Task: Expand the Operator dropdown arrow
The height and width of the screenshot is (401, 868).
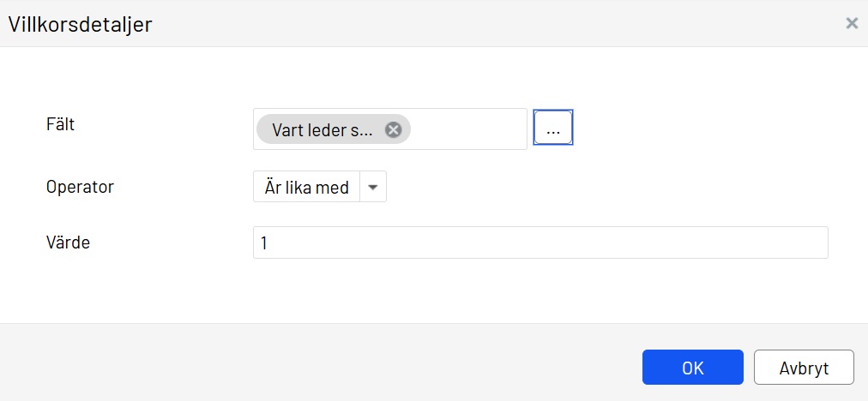Action: (372, 187)
